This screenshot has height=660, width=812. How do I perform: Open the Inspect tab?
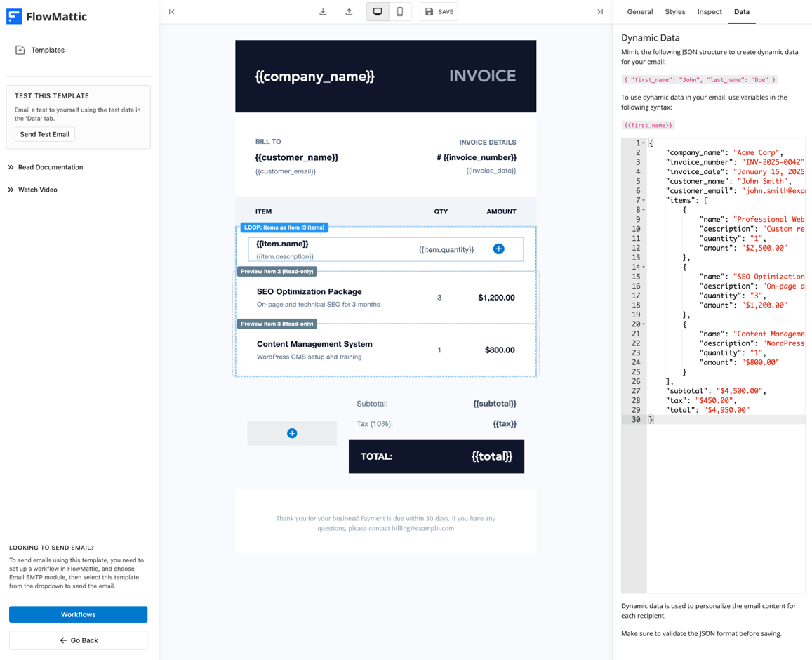pyautogui.click(x=709, y=12)
